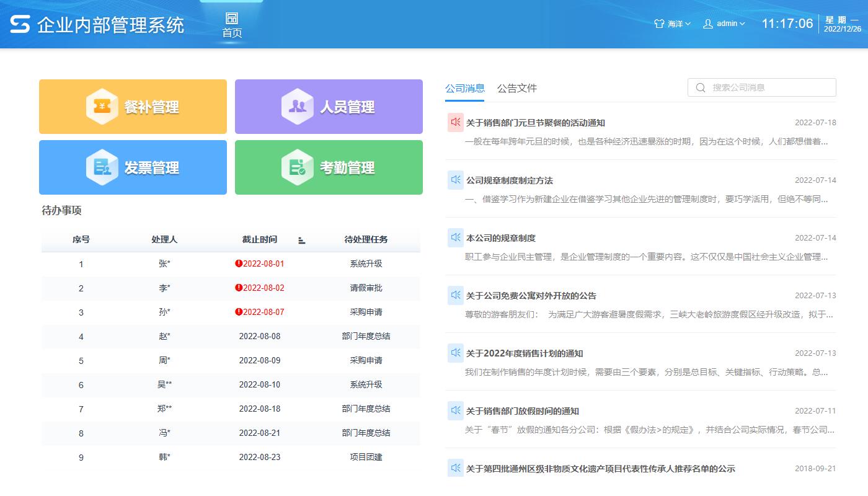Click the magnifier icon in the search box

pyautogui.click(x=700, y=87)
